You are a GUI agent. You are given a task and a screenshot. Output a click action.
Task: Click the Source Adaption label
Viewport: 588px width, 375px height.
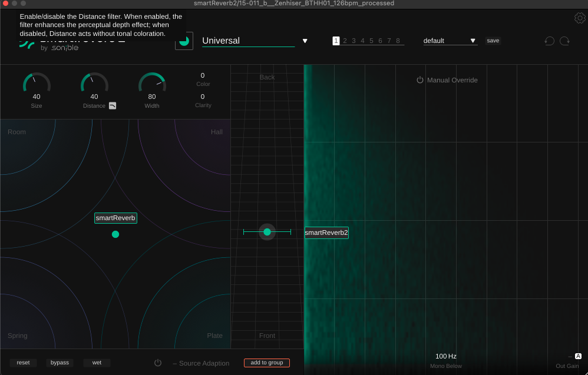point(204,363)
